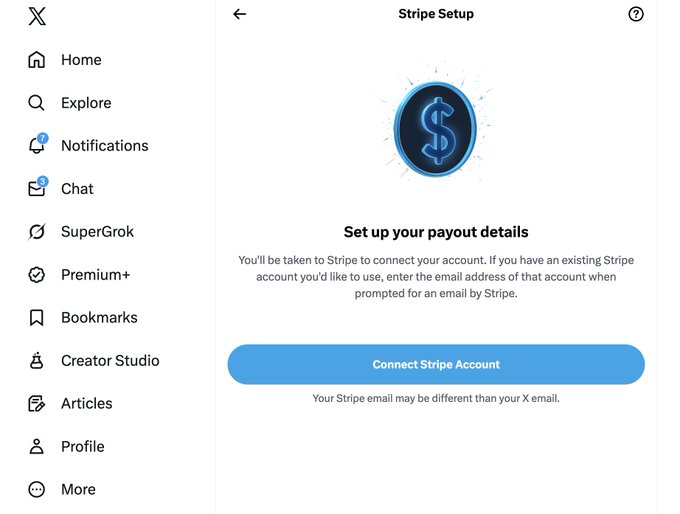
Task: Click the Profile person icon
Action: click(37, 447)
